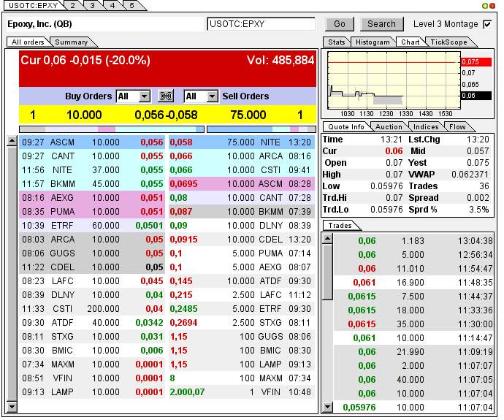Click the red Cur 0,06 price banner
This screenshot has width=504, height=420.
167,69
